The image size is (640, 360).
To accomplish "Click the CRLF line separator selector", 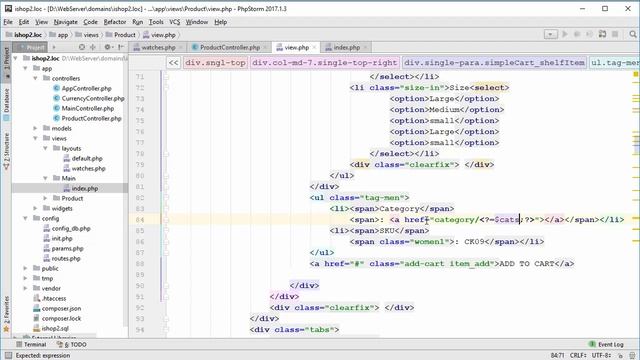I will coord(578,356).
